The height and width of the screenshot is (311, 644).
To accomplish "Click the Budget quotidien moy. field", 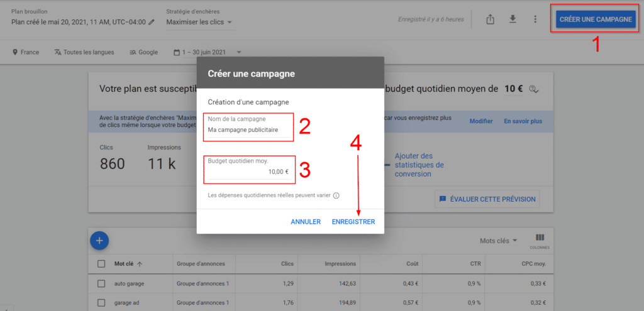I will pyautogui.click(x=249, y=172).
